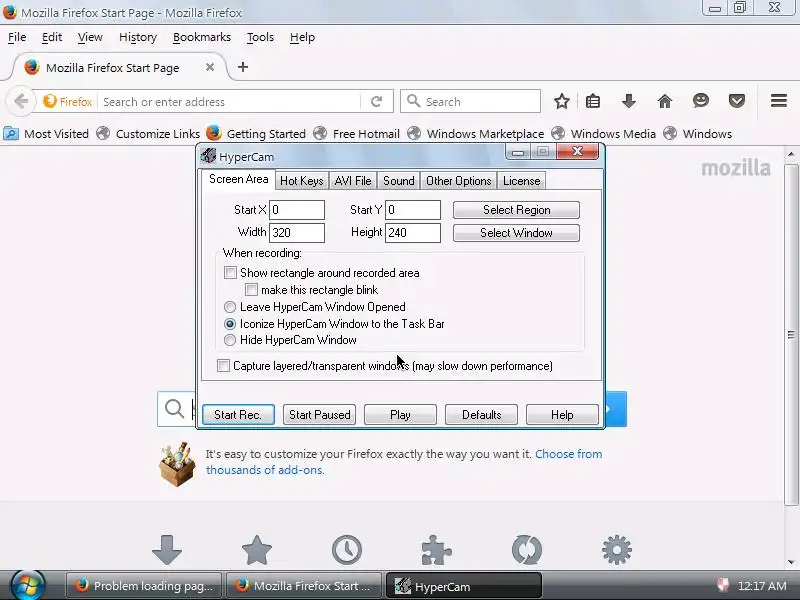Open Most Visited bookmarks folder
800x600 pixels.
[46, 134]
